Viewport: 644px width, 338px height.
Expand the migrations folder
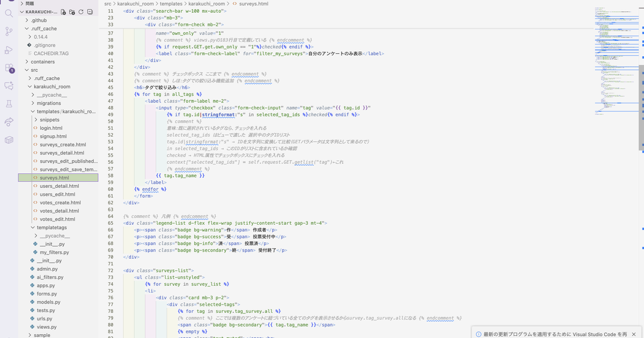(x=33, y=103)
